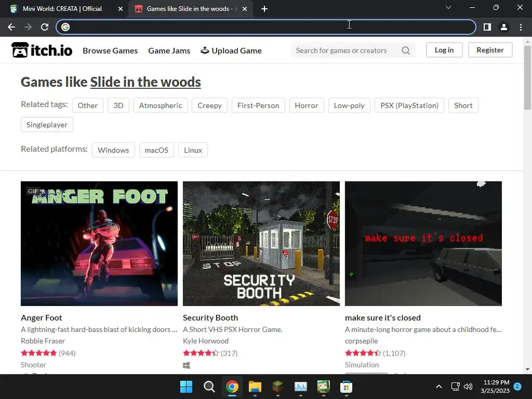Image resolution: width=532 pixels, height=399 pixels.
Task: Select the First-Person tag
Action: pos(258,105)
